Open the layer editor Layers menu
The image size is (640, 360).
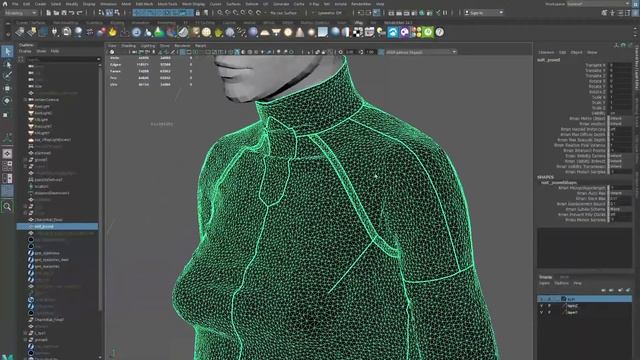click(544, 283)
